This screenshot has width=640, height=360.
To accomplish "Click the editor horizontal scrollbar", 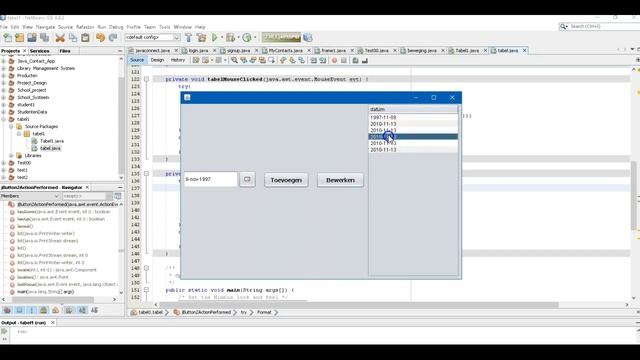I will (359, 304).
